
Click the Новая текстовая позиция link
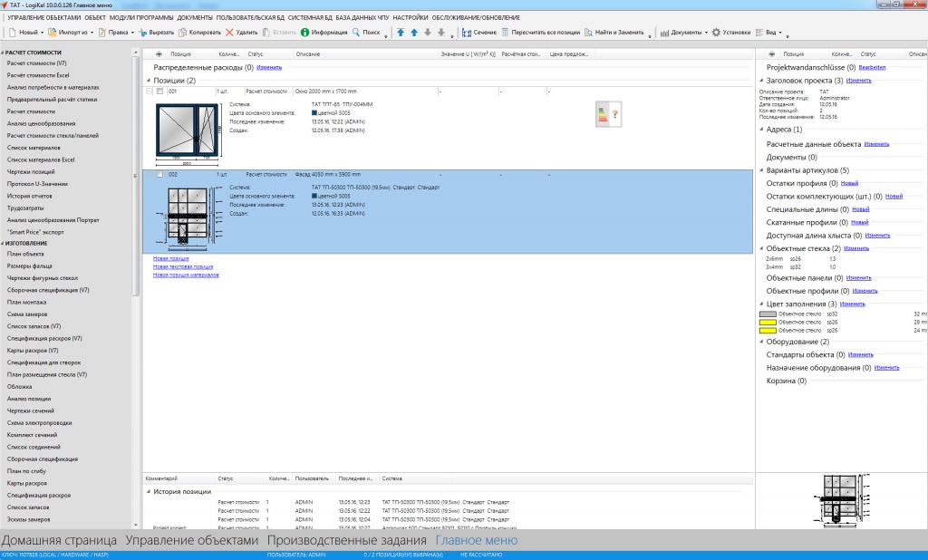tap(183, 267)
